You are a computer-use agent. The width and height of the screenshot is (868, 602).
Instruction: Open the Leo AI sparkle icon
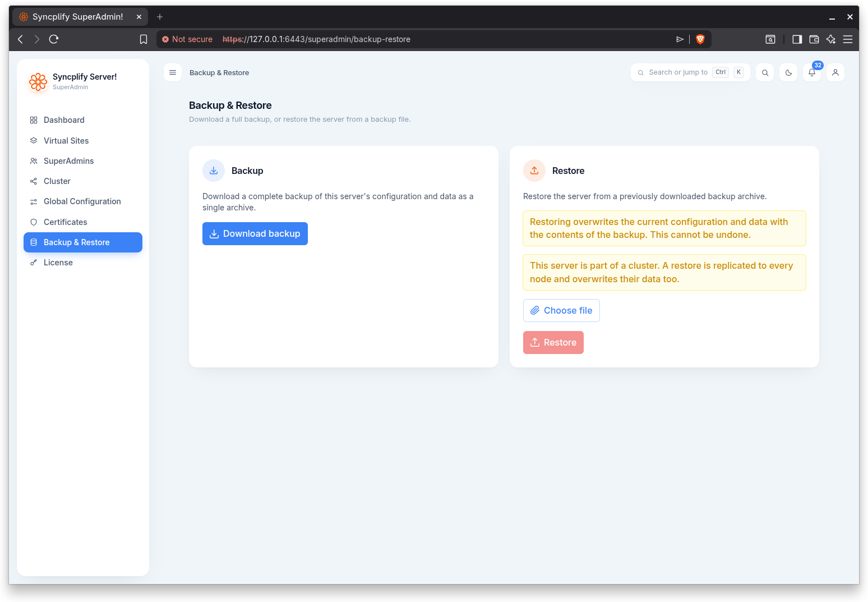(831, 39)
